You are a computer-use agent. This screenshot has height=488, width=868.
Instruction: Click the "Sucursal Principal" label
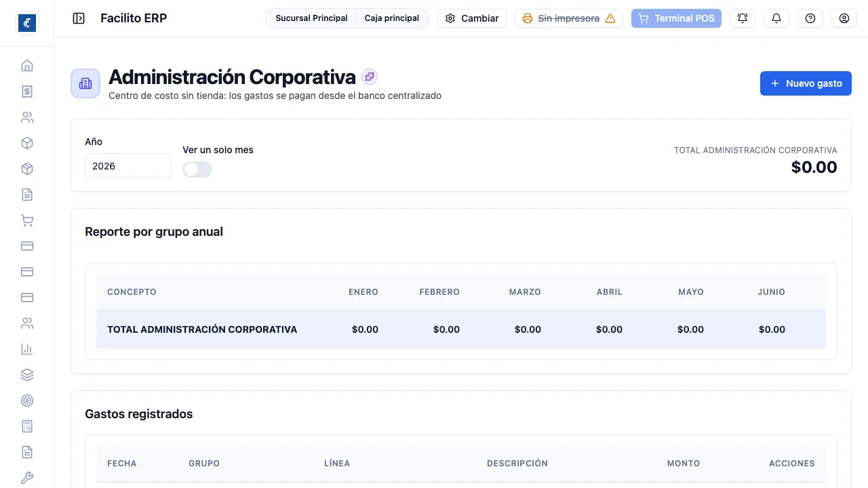click(311, 18)
